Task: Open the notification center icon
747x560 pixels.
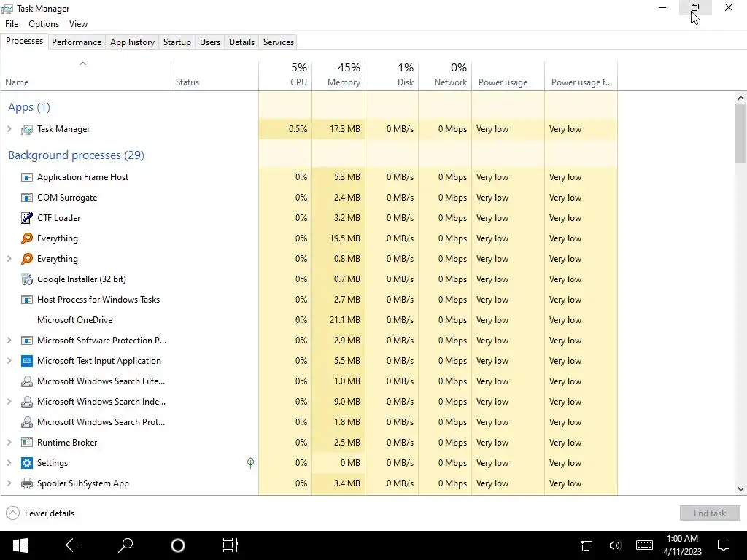Action: tap(724, 545)
